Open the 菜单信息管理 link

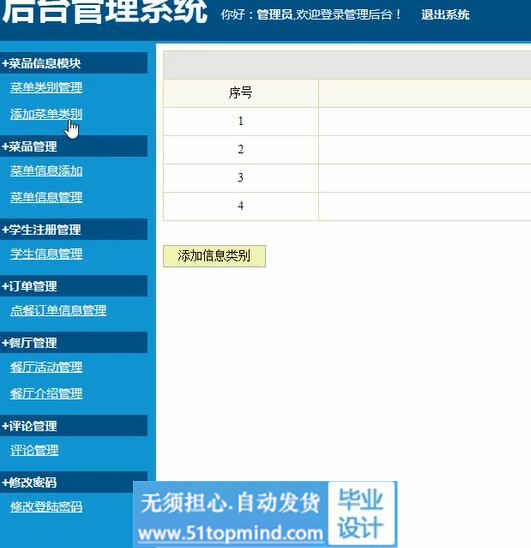(46, 197)
